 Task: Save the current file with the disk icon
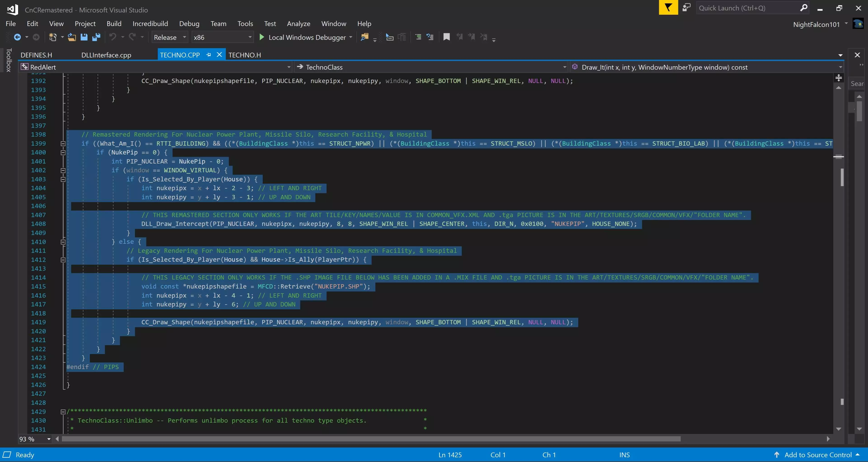tap(84, 37)
